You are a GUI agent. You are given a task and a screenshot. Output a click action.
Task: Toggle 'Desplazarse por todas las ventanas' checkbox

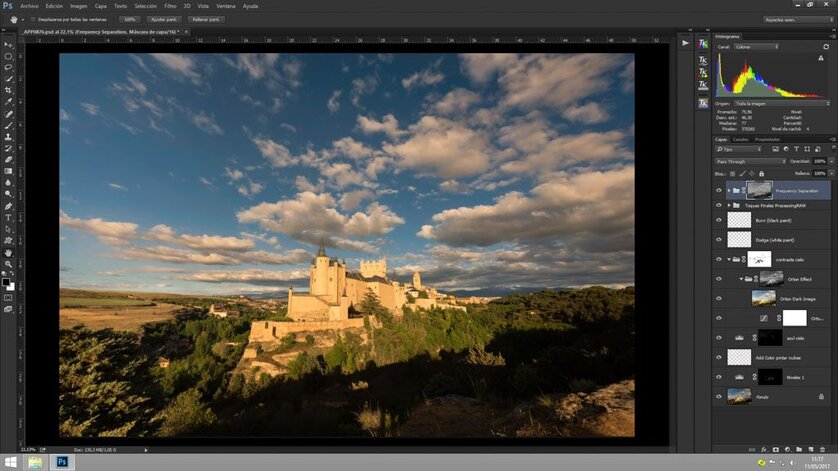[33, 19]
